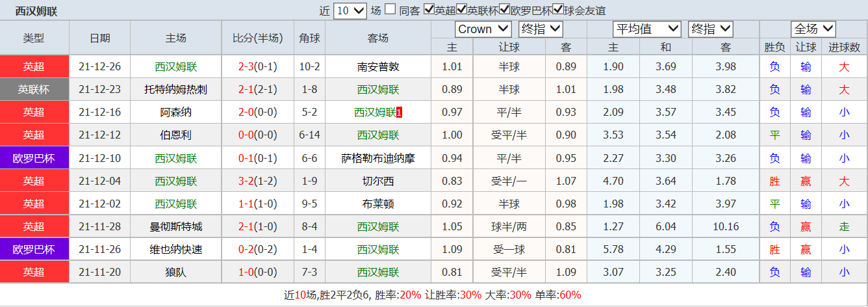Image resolution: width=868 pixels, height=307 pixels.
Task: Expand the 全场 dropdown
Action: click(x=813, y=29)
